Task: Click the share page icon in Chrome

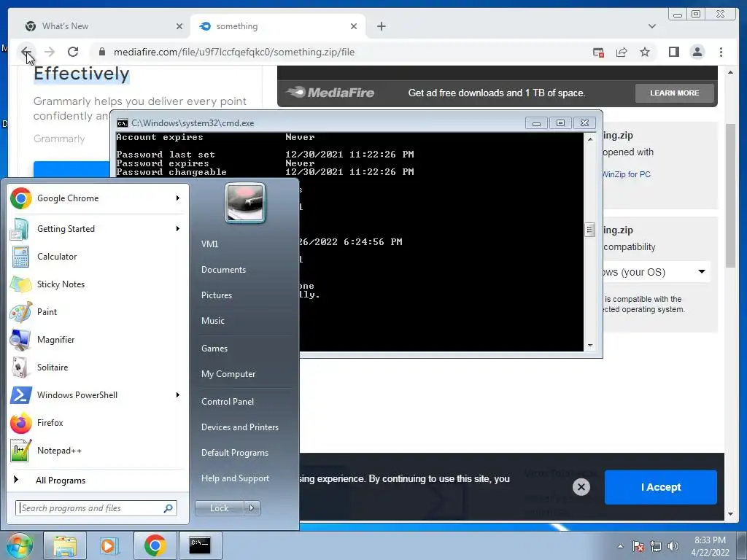Action: tap(622, 52)
